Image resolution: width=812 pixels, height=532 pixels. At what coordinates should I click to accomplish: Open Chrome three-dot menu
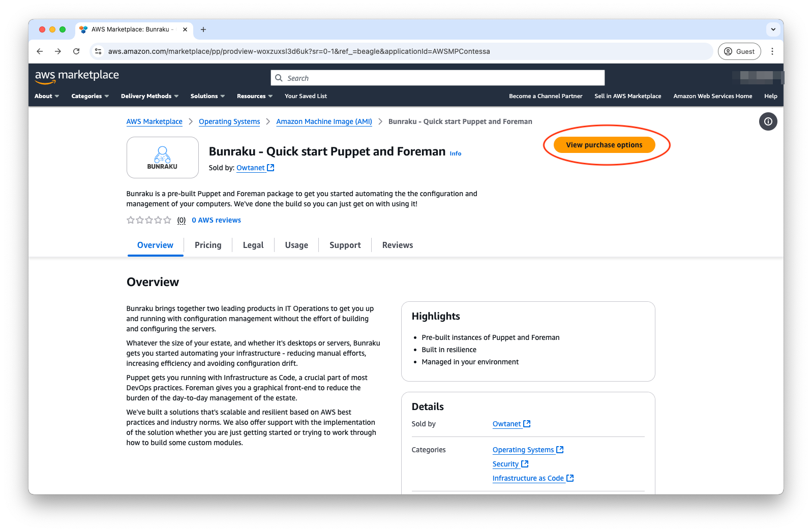click(772, 51)
